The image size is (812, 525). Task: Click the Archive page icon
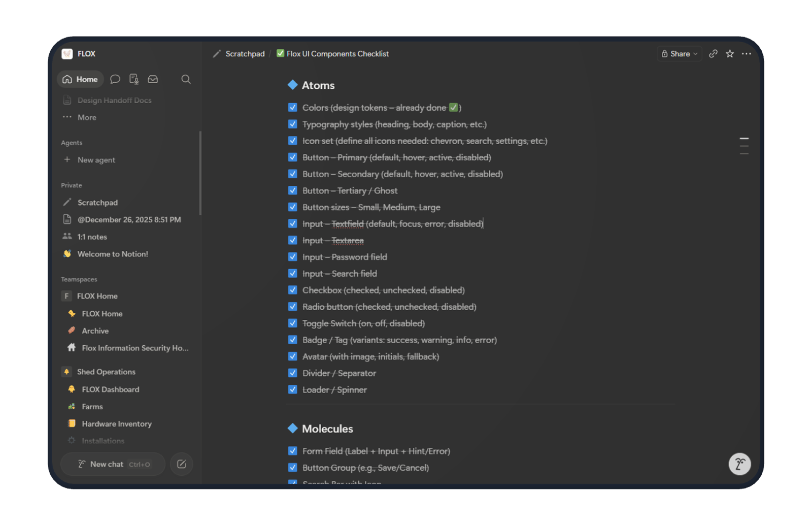click(x=72, y=331)
